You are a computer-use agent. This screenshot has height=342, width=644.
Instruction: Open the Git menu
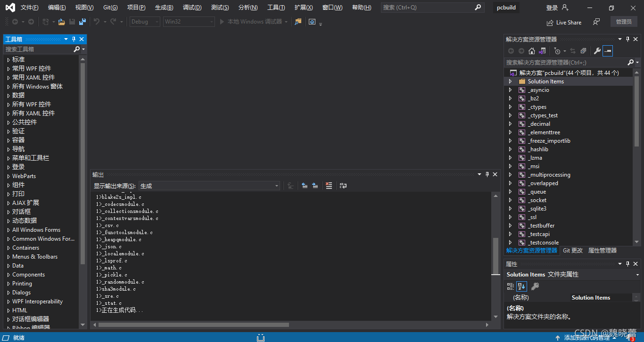pos(110,7)
